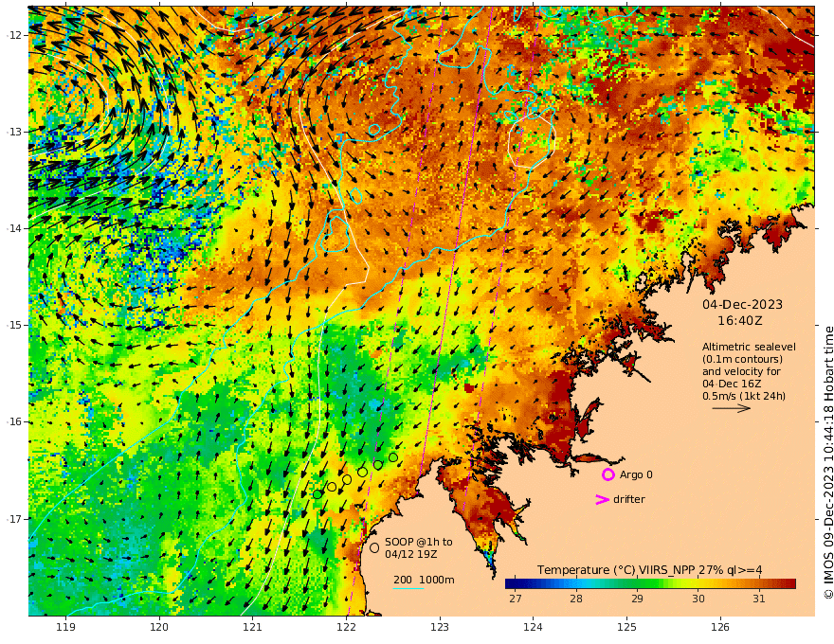Click the 'Argo 0' legend label
Viewport: 834px width, 644px height.
click(636, 474)
